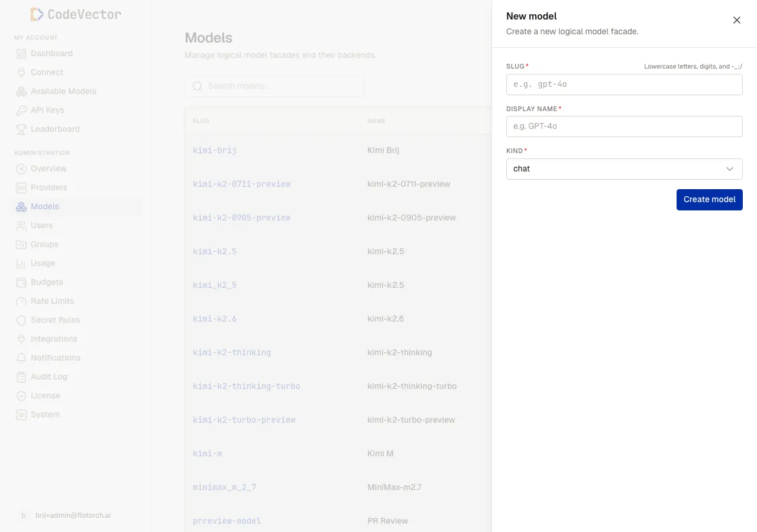Viewport: 757px width, 532px height.
Task: Click the kimi-k2-thinking slug
Action: click(x=232, y=352)
